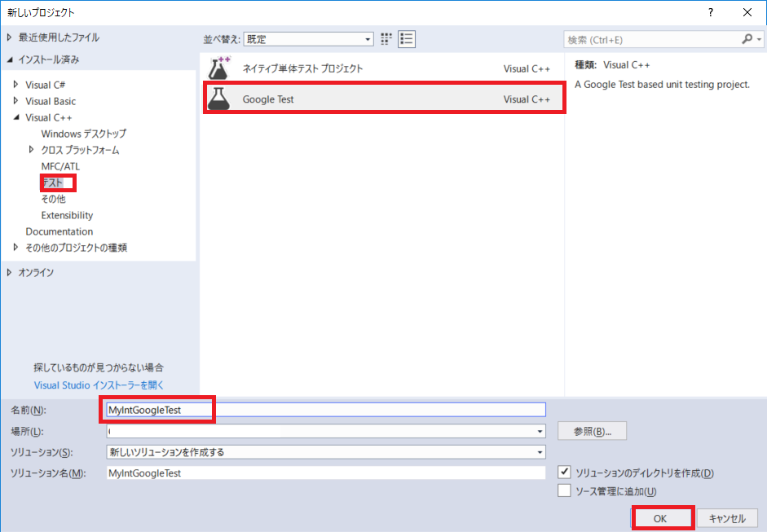Select the その他 category under Visual C++
The width and height of the screenshot is (767, 532).
coord(53,199)
